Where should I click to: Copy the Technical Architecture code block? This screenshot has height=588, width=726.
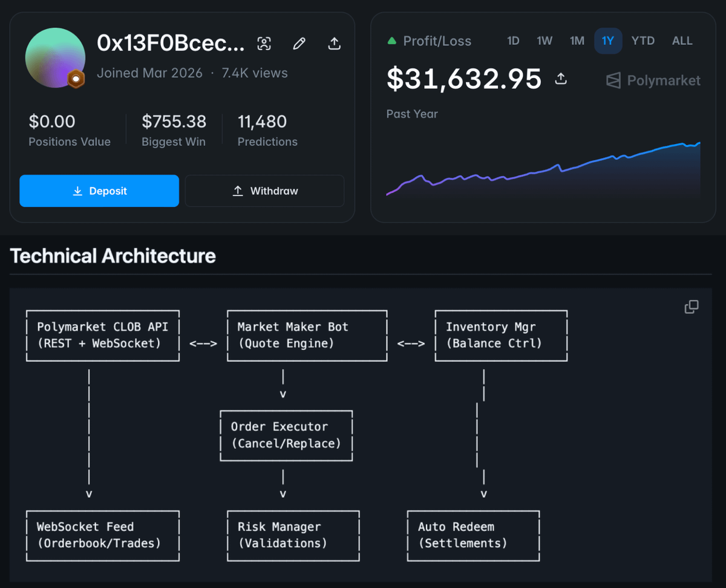[692, 307]
